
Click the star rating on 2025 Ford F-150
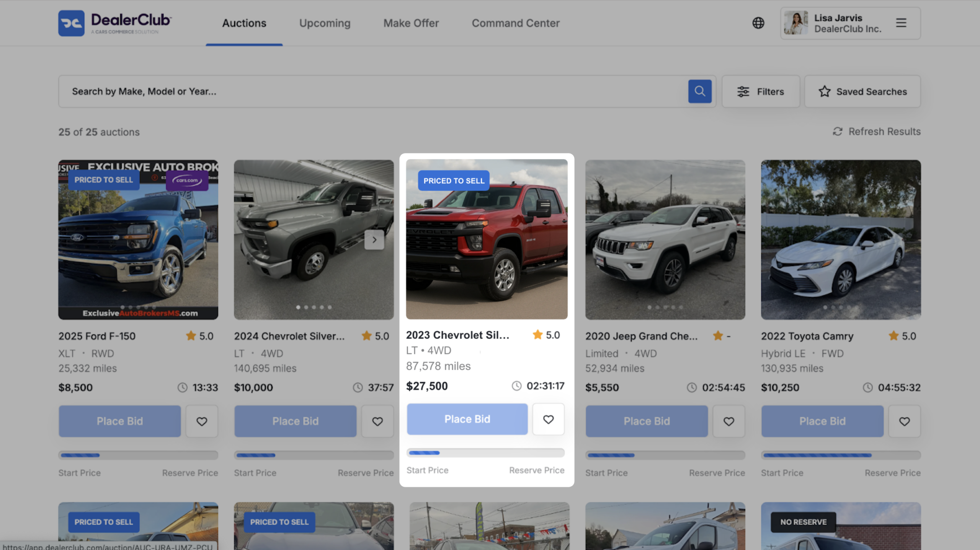199,336
